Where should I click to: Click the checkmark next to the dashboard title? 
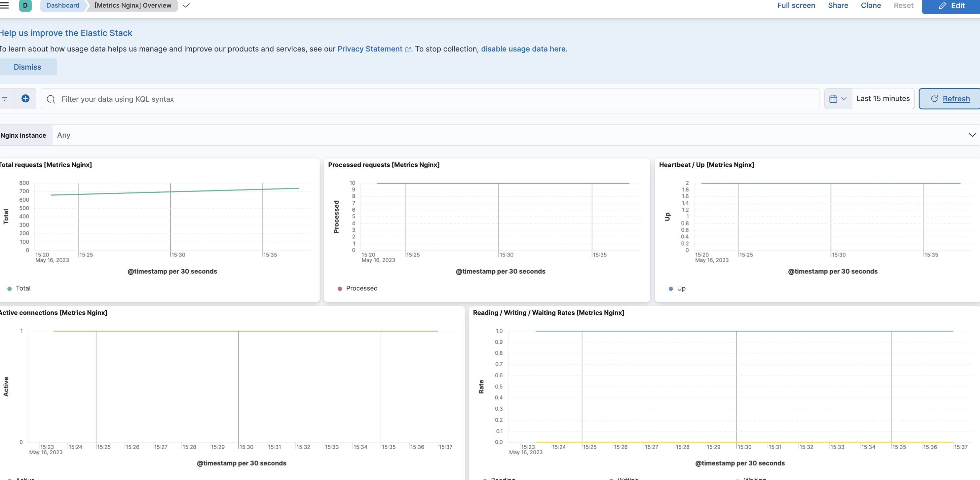tap(186, 6)
